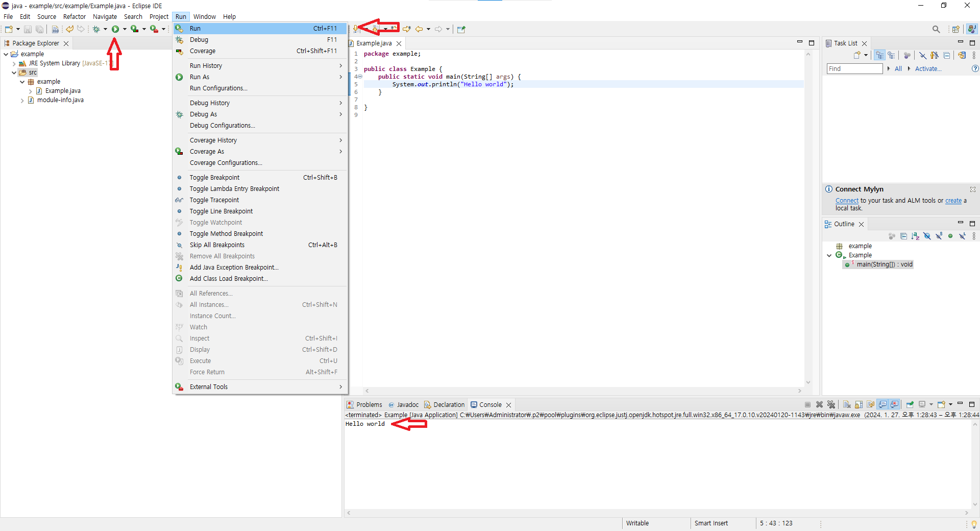
Task: Click the All filter link in Task List
Action: [x=898, y=68]
